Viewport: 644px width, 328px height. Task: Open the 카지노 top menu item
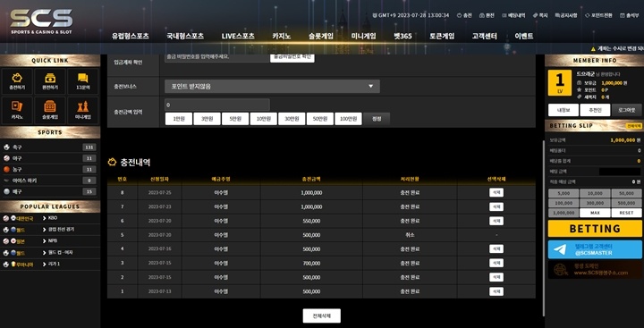[x=282, y=36]
